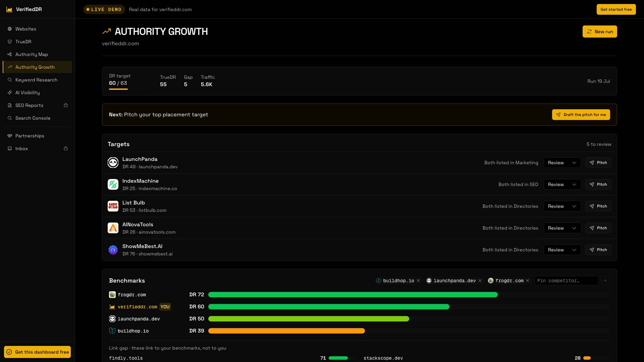Focus the Pin competitor input field
The height and width of the screenshot is (362, 644).
point(567,281)
